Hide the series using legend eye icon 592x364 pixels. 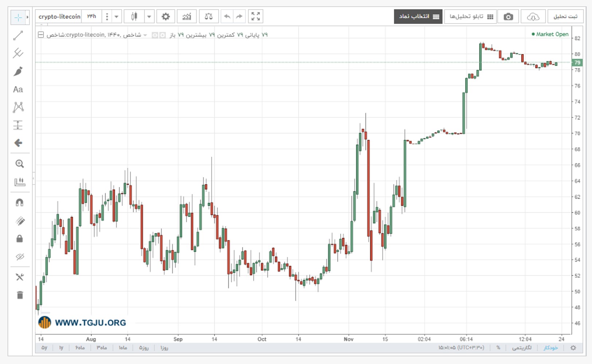[x=155, y=35]
